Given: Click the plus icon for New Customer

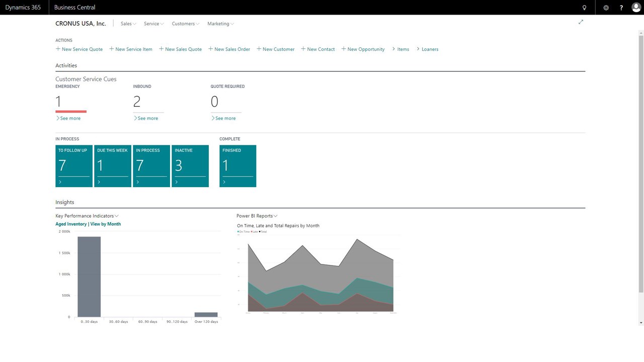Looking at the screenshot, I should (x=259, y=49).
